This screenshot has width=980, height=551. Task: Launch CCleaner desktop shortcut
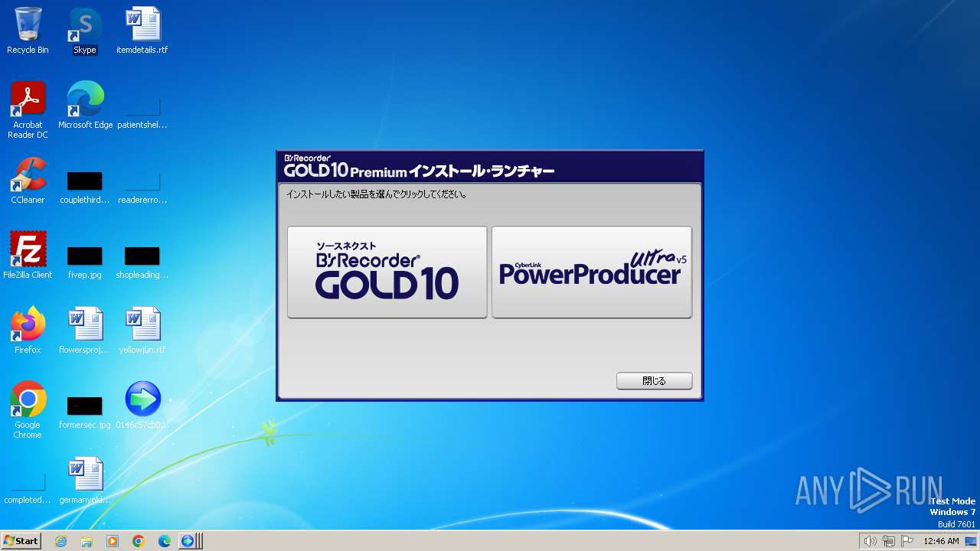click(x=28, y=180)
